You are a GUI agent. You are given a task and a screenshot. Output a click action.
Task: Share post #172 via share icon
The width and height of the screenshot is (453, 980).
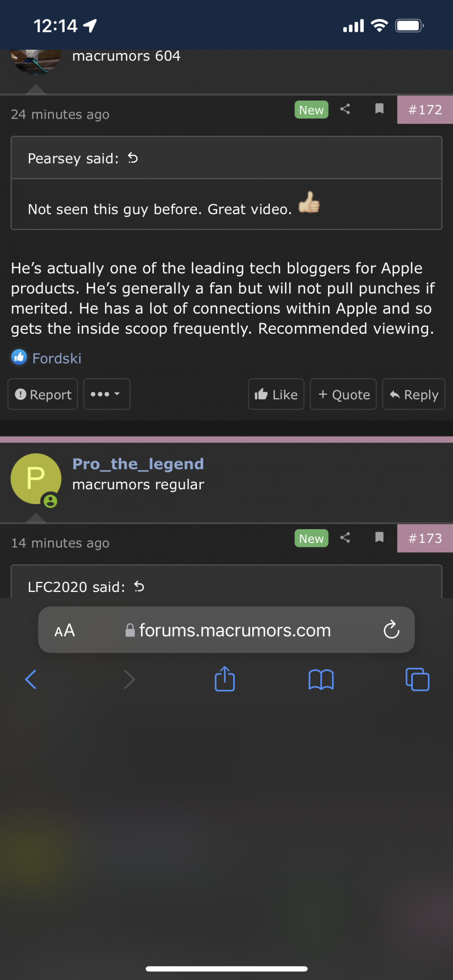click(345, 109)
